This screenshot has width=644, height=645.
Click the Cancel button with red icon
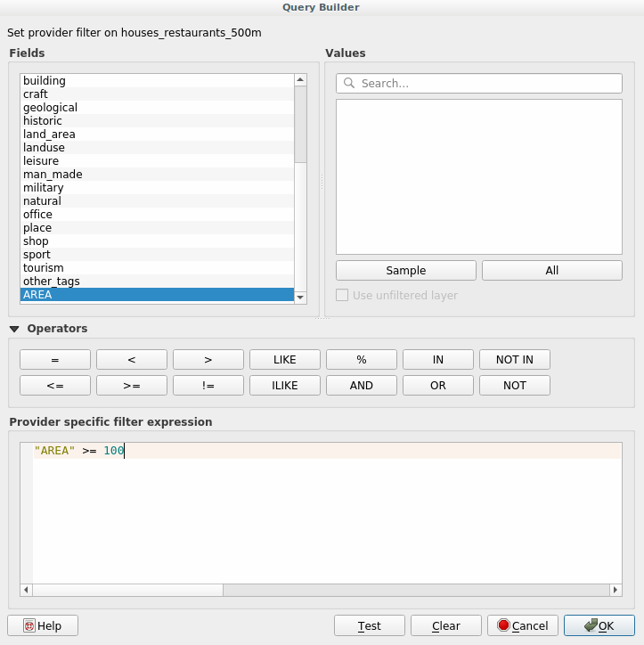pos(523,625)
